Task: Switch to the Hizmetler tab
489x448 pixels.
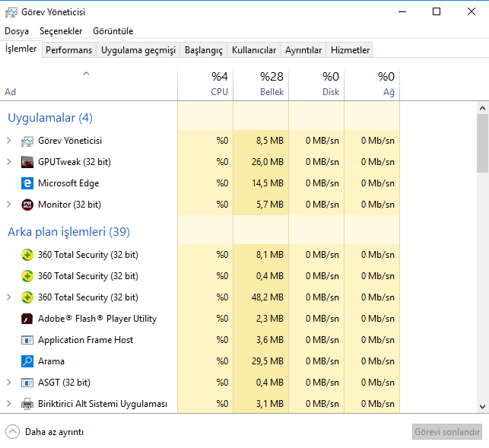Action: [350, 50]
